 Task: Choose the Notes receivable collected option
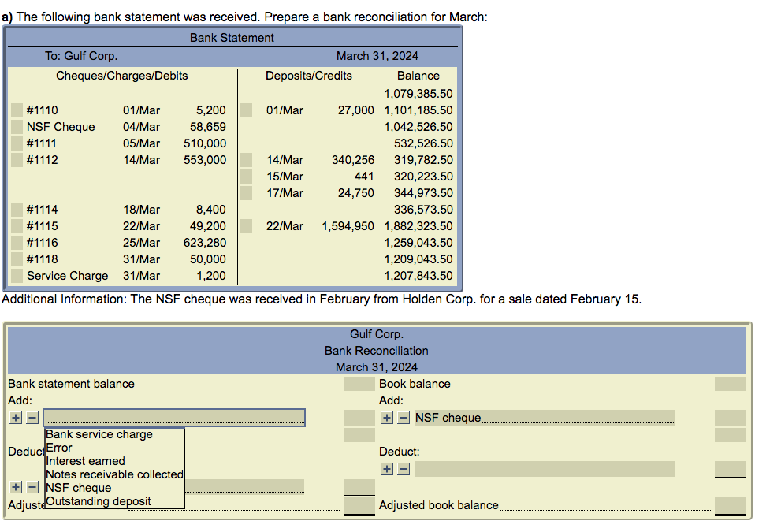pyautogui.click(x=113, y=474)
